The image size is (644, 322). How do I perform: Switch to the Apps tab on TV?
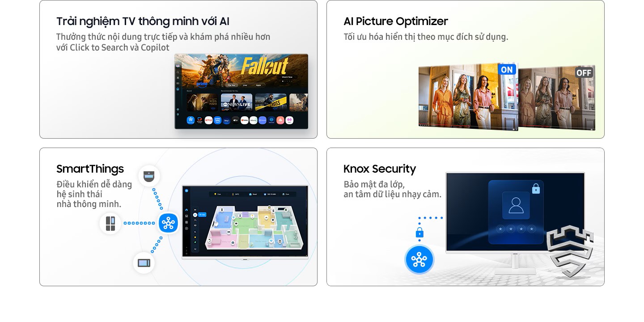pos(258,85)
